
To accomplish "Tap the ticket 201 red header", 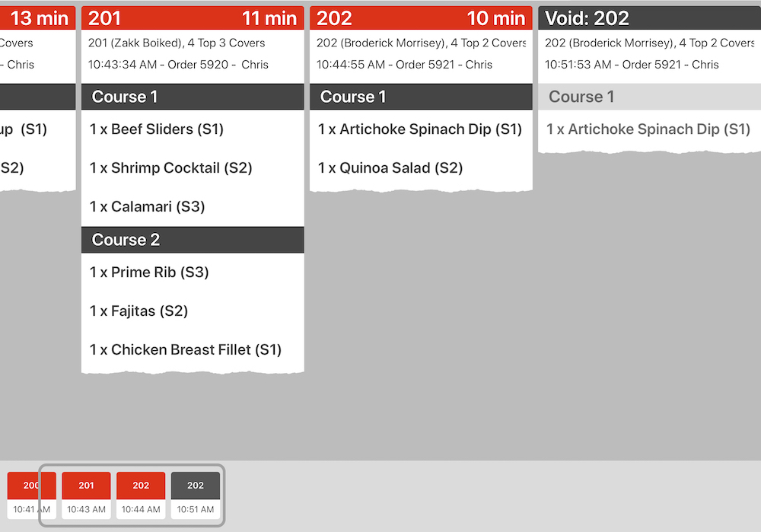I will [192, 18].
